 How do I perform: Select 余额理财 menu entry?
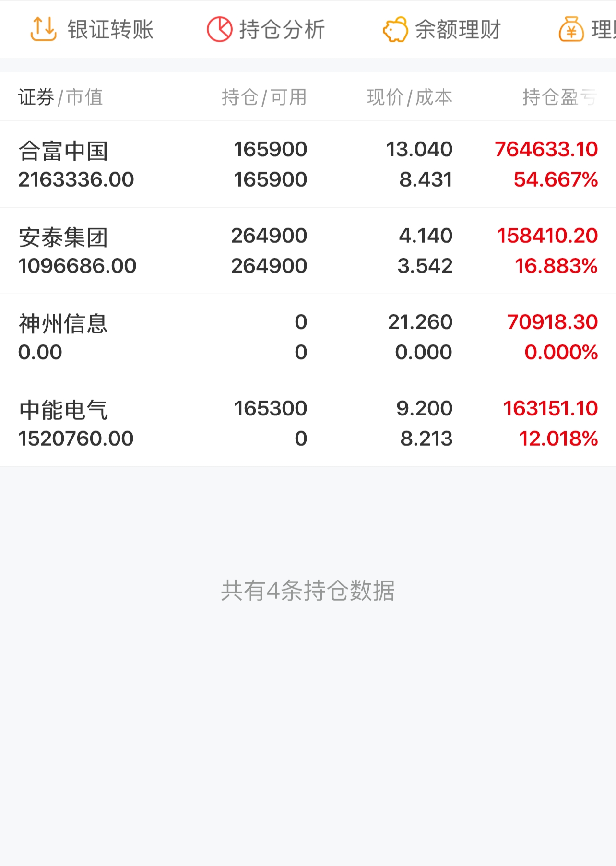pos(458,29)
